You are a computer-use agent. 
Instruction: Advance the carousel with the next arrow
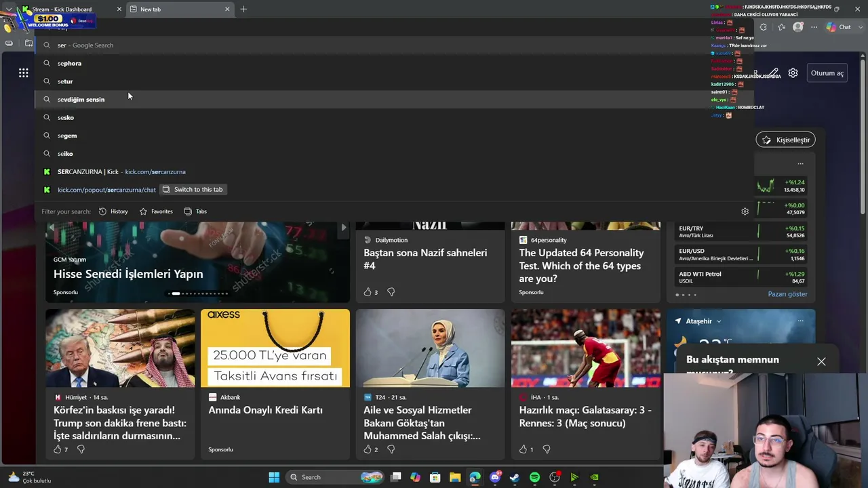tap(343, 228)
